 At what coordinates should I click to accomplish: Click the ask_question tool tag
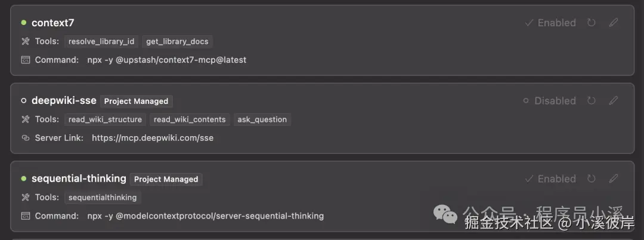pos(262,119)
